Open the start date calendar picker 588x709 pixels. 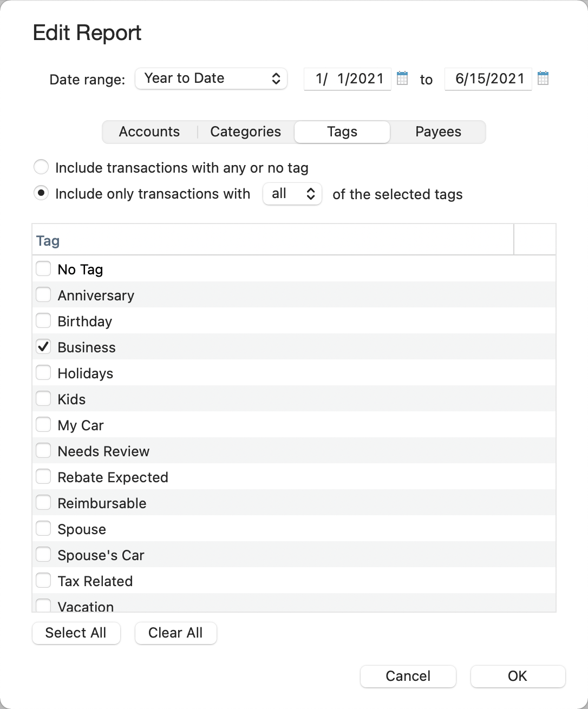pyautogui.click(x=402, y=78)
